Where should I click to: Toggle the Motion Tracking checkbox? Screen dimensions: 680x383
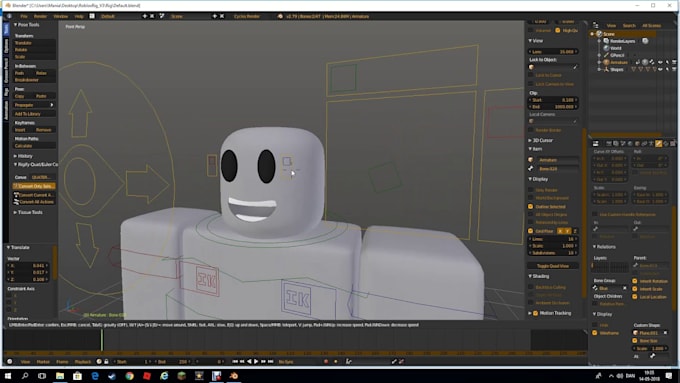(536, 313)
